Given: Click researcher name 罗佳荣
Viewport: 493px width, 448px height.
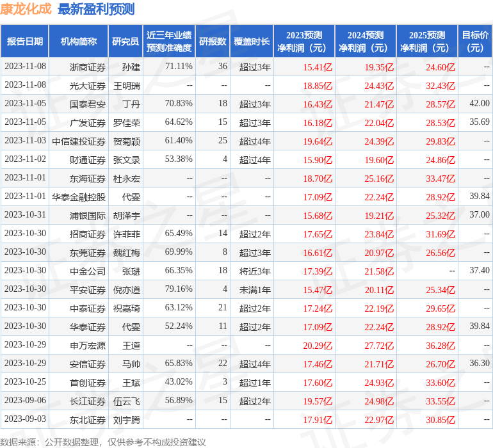Looking at the screenshot, I should click(127, 123).
